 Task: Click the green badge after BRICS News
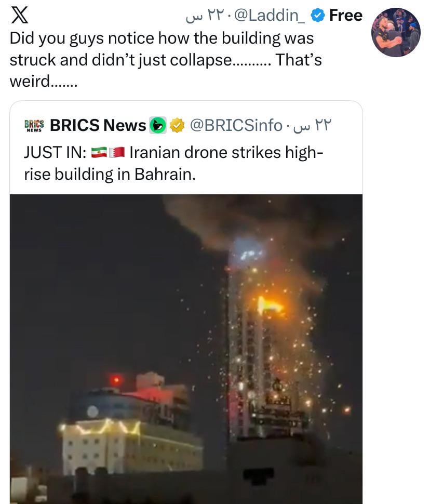pos(158,125)
